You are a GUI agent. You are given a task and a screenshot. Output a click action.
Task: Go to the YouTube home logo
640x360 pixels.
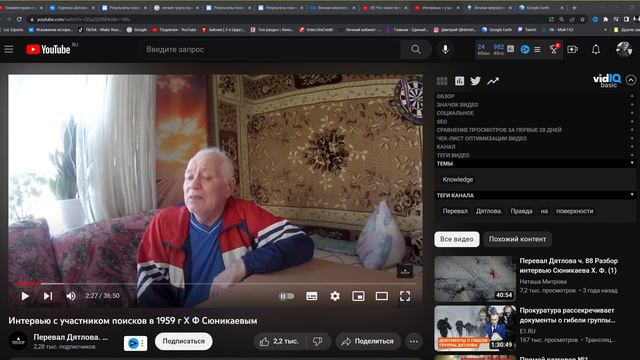[48, 49]
